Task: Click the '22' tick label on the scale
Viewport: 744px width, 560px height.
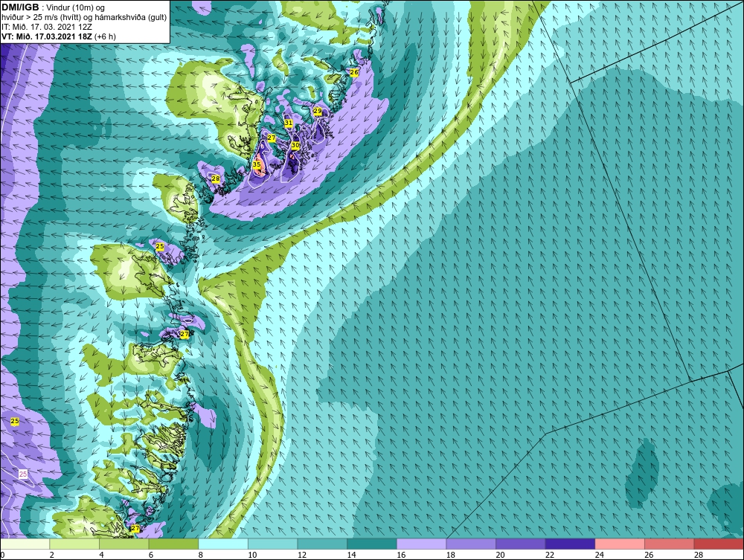Action: pyautogui.click(x=550, y=555)
